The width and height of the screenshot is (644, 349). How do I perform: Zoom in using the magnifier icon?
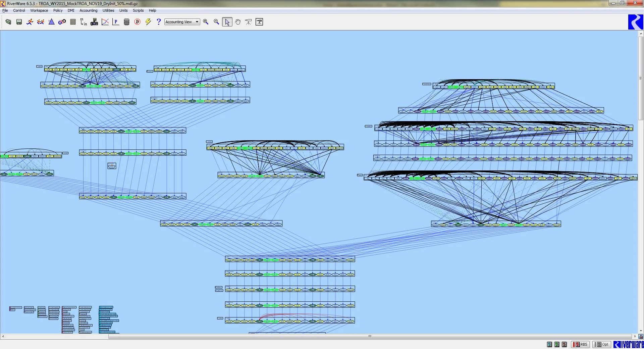tap(206, 22)
